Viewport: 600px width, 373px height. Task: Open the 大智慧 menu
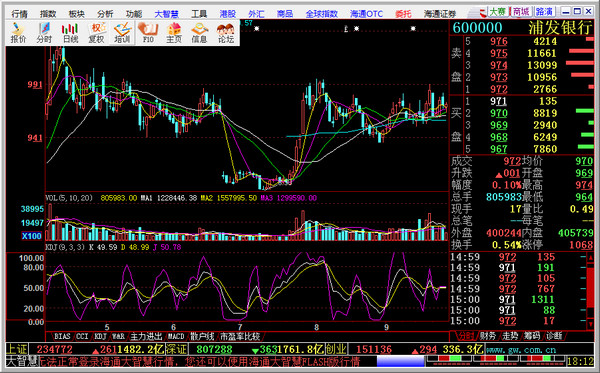click(166, 14)
